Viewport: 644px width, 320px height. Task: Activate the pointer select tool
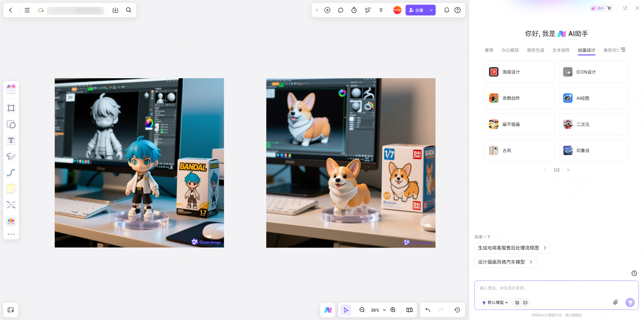346,310
